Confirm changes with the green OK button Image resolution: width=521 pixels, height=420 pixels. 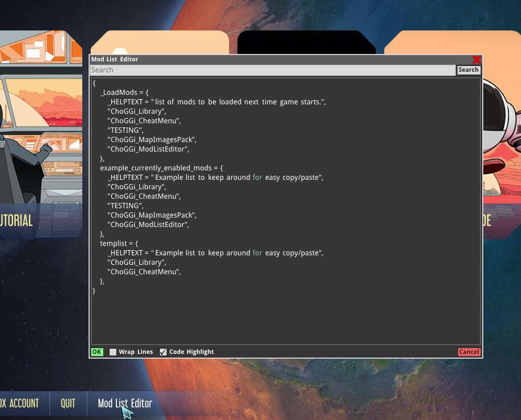(x=96, y=352)
